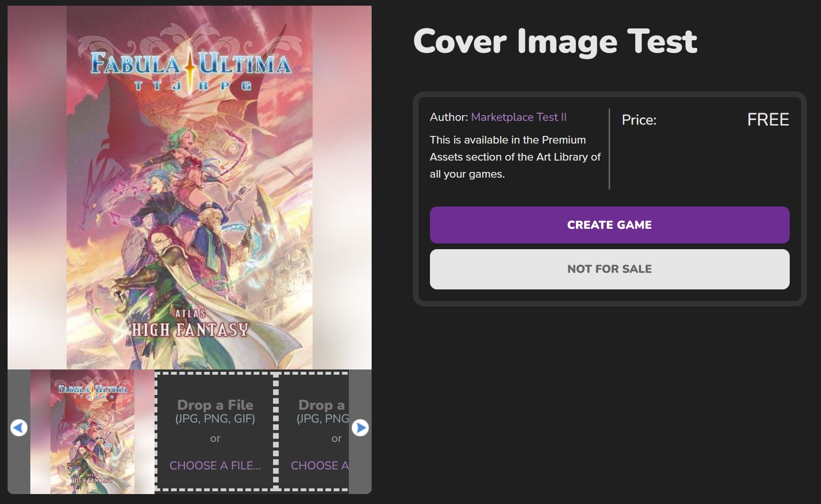View the large Fabula Ultima cover preview

[190, 185]
